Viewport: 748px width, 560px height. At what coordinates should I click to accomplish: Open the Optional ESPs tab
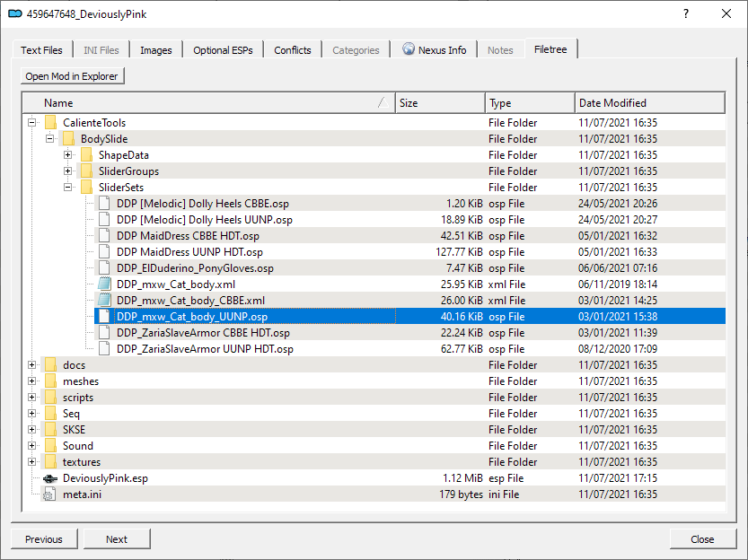[223, 50]
